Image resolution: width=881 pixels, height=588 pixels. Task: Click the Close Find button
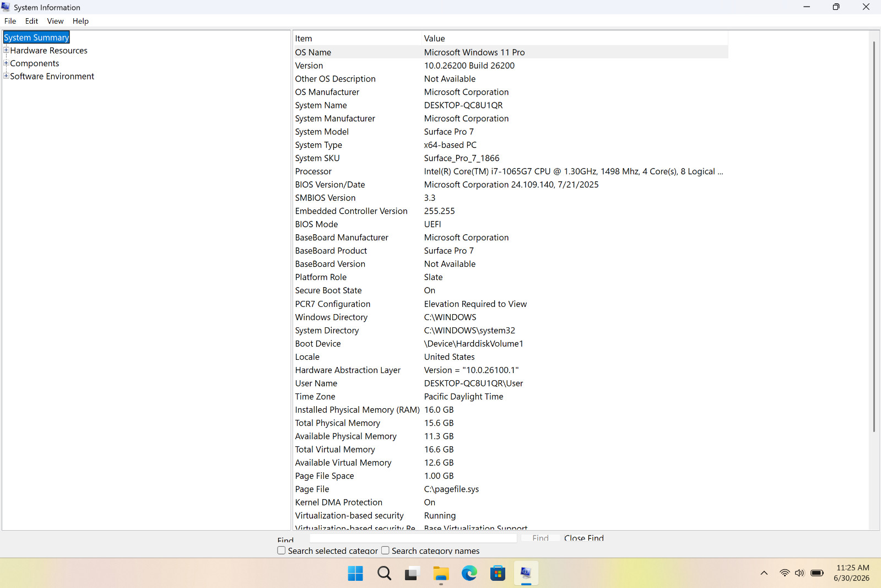pyautogui.click(x=584, y=538)
